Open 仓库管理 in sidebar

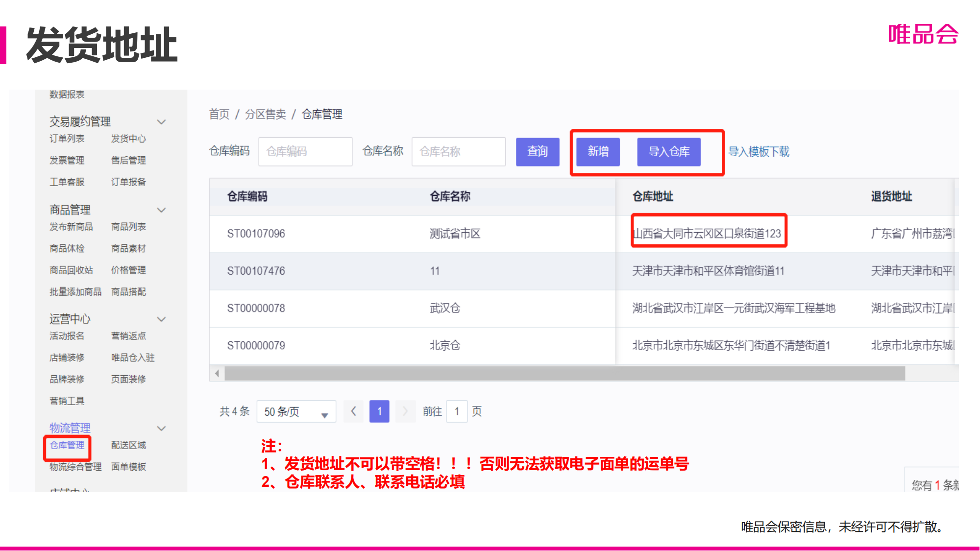67,445
